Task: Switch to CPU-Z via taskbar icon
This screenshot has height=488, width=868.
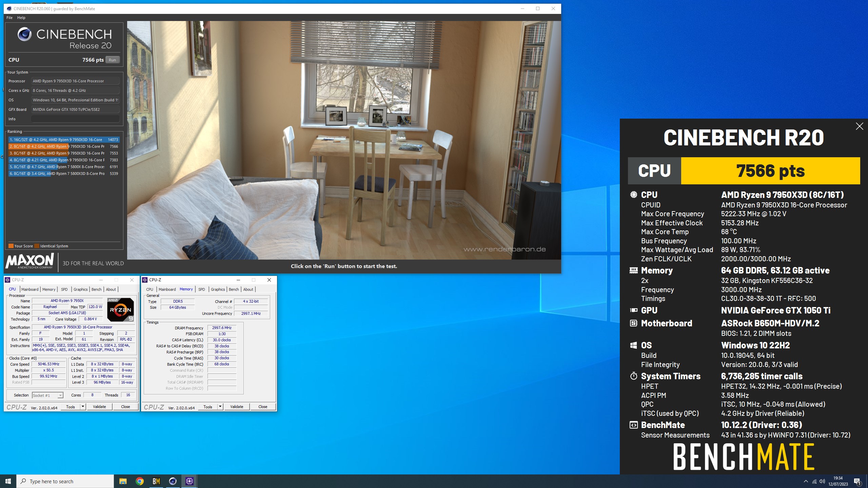Action: coord(189,481)
